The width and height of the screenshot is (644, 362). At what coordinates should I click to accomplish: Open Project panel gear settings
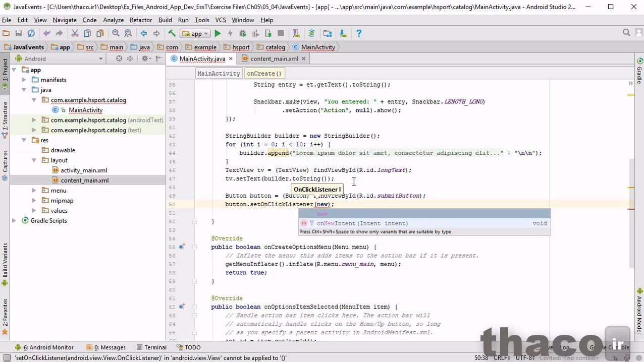146,58
